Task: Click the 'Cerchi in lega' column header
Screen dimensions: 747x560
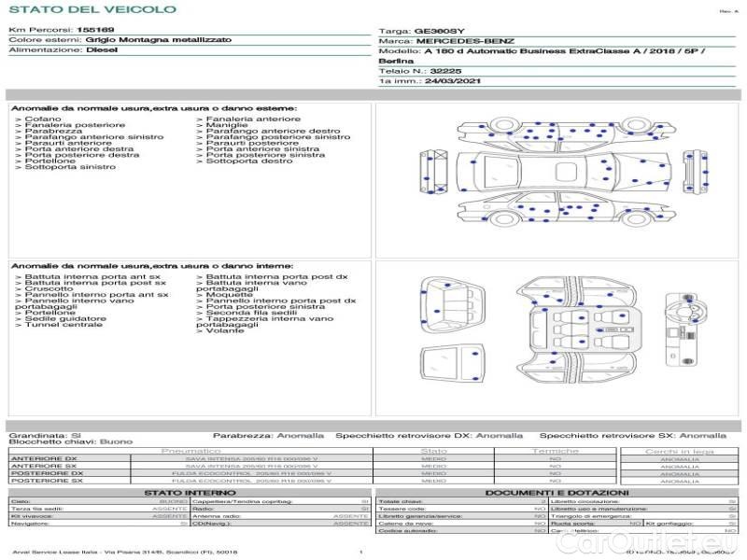Action: pos(680,451)
